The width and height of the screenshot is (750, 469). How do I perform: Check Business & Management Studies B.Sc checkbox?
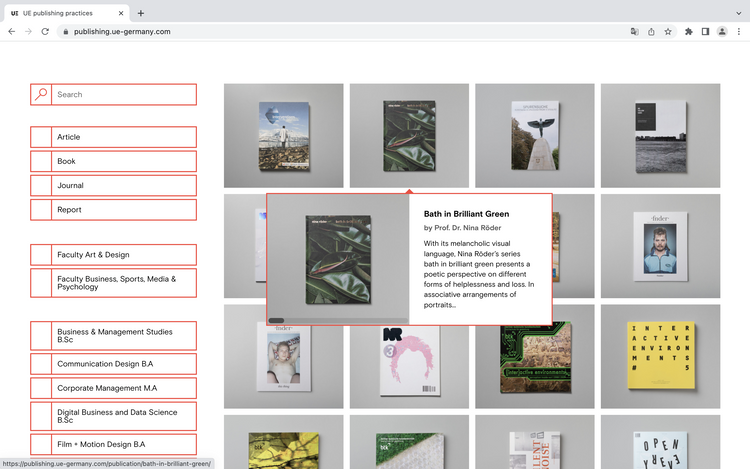pos(41,336)
